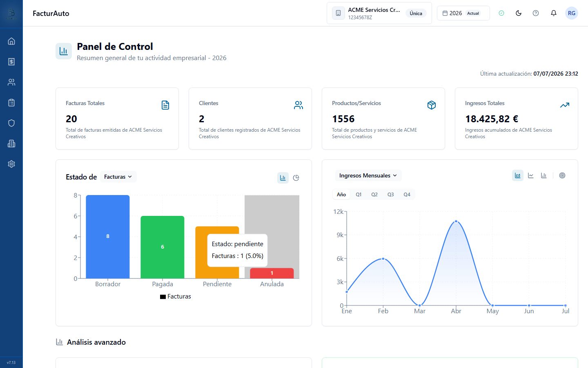588x368 pixels.
Task: Select the Q4 period tab
Action: [x=407, y=195]
